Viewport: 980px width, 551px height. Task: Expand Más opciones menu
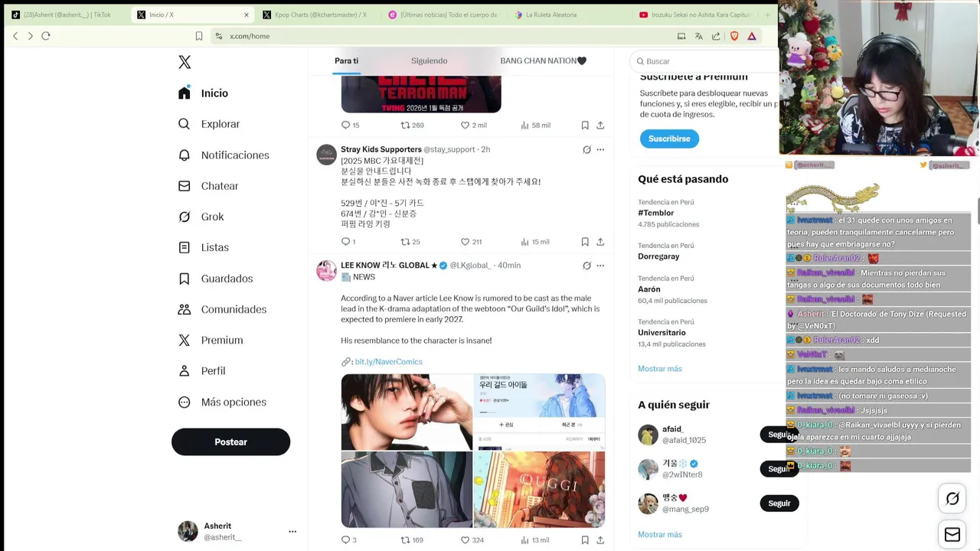(x=222, y=402)
